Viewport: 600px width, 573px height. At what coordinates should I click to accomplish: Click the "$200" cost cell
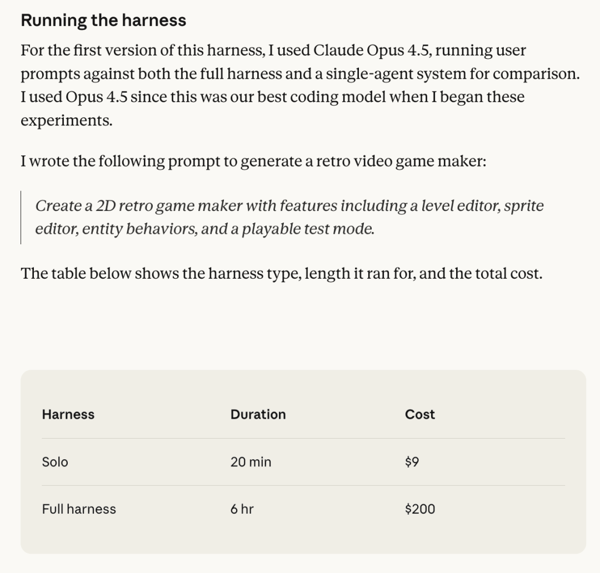click(420, 509)
